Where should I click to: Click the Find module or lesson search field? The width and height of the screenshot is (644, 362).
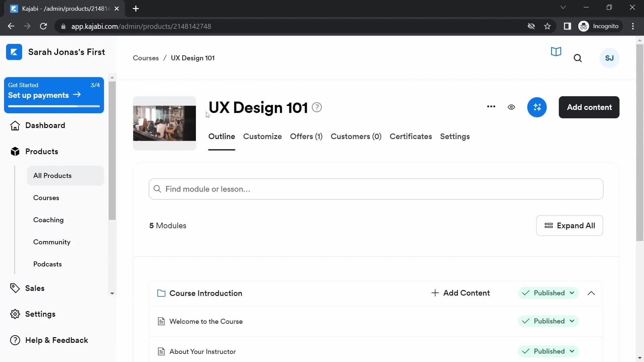click(x=376, y=189)
